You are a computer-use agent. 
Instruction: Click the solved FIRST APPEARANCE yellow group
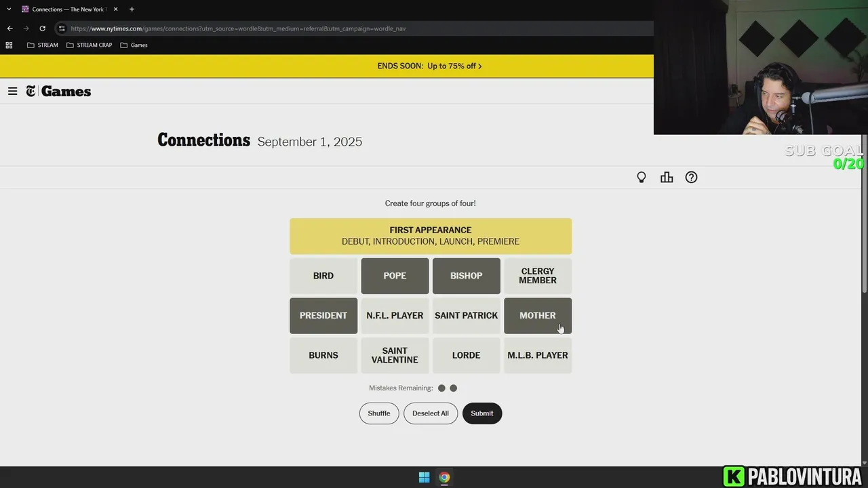431,236
